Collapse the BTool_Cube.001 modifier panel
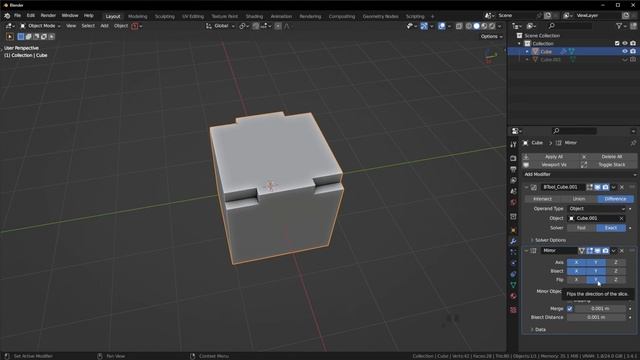The image size is (640, 360). (x=527, y=187)
